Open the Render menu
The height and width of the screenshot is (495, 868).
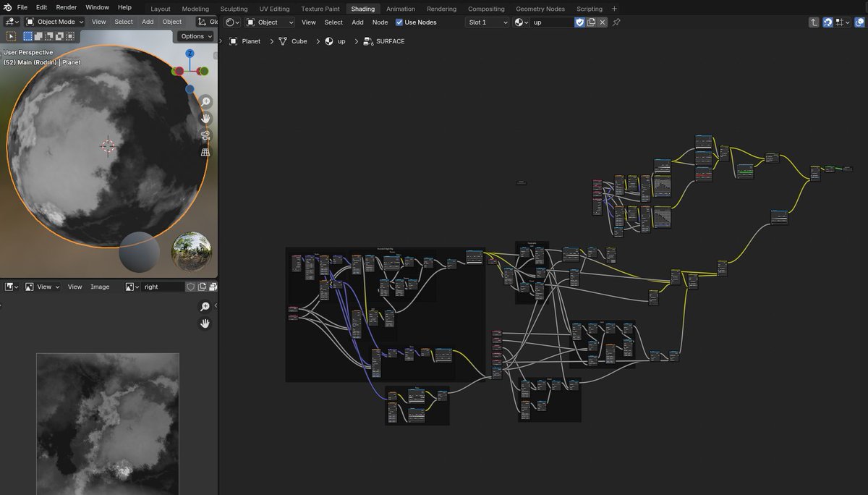point(66,7)
